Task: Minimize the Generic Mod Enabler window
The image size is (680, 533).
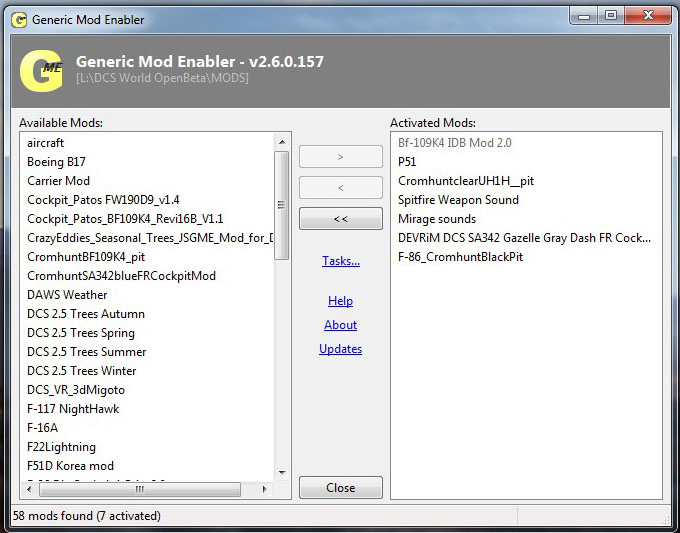Action: click(x=584, y=16)
